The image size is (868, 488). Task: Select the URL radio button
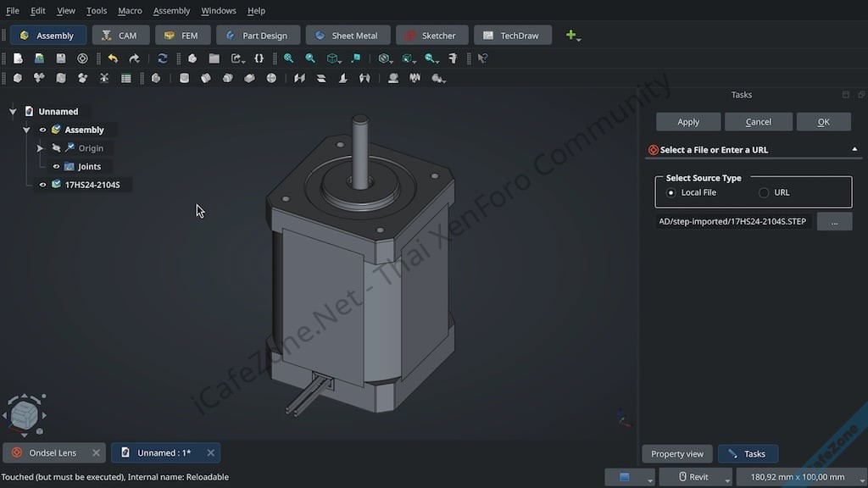pyautogui.click(x=764, y=192)
